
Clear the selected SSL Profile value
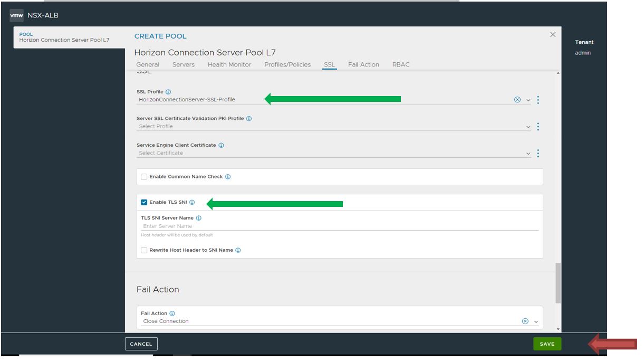pos(517,100)
